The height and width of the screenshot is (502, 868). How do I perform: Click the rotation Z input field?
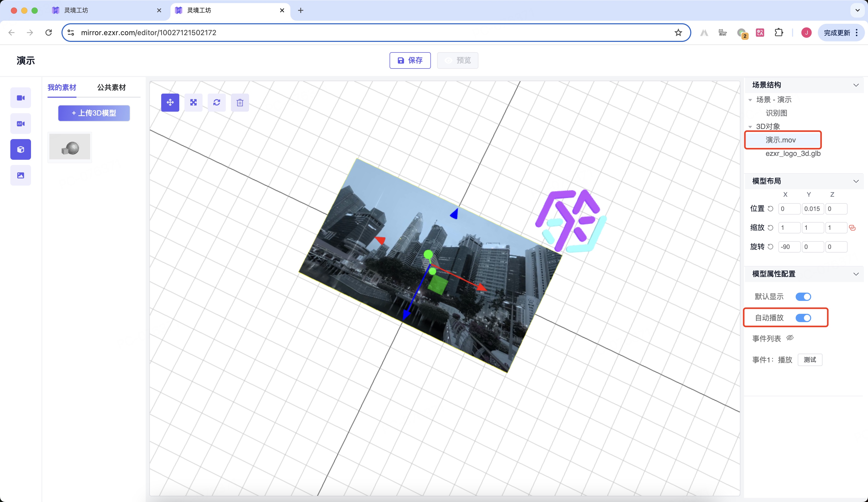[x=836, y=247]
